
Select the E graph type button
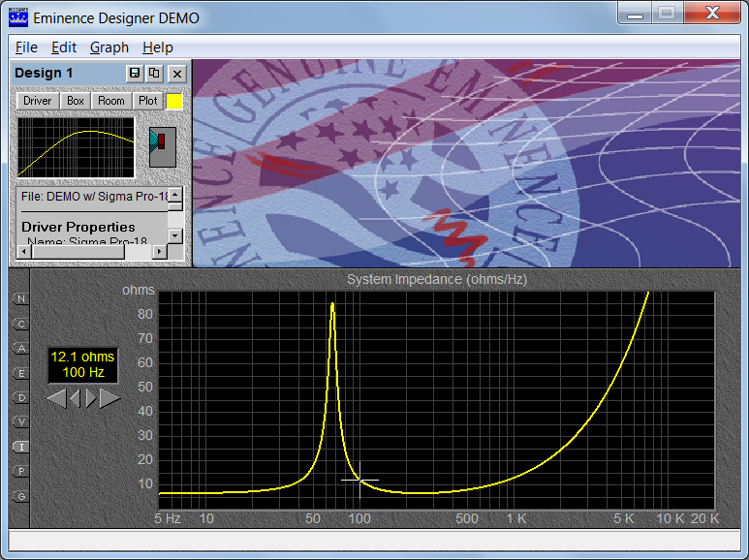[21, 373]
